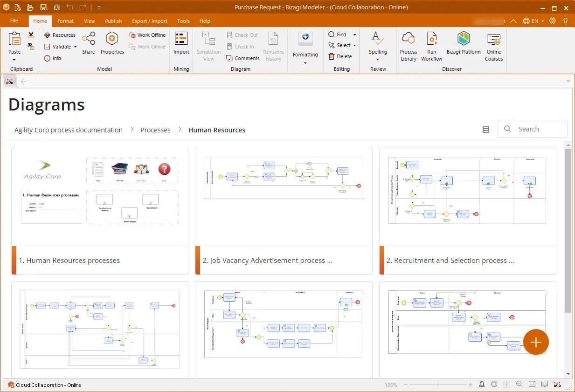Launch Run Workflow
The height and width of the screenshot is (392, 575).
point(432,46)
